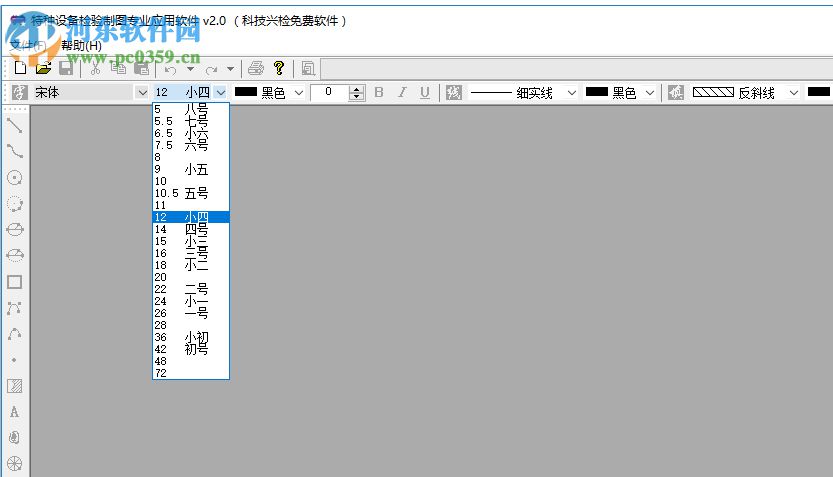The image size is (833, 477).
Task: Collapse the font size dropdown arrow
Action: pyautogui.click(x=221, y=92)
